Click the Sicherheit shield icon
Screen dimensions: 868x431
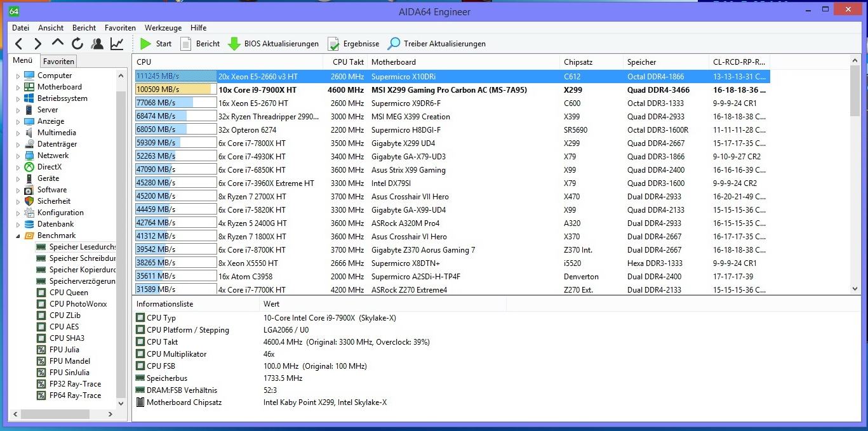pyautogui.click(x=29, y=201)
